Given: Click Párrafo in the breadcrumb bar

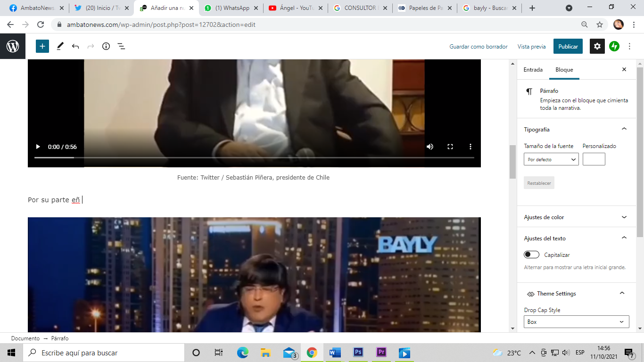Looking at the screenshot, I should 60,338.
